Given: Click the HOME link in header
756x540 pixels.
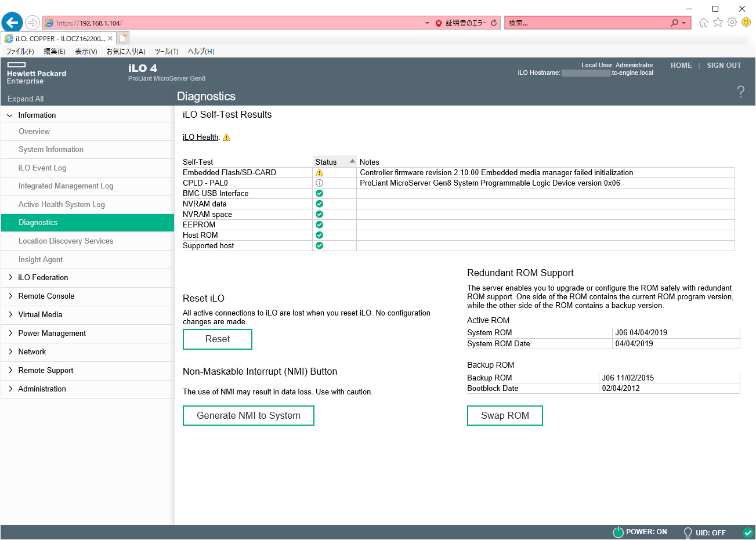Looking at the screenshot, I should [681, 66].
